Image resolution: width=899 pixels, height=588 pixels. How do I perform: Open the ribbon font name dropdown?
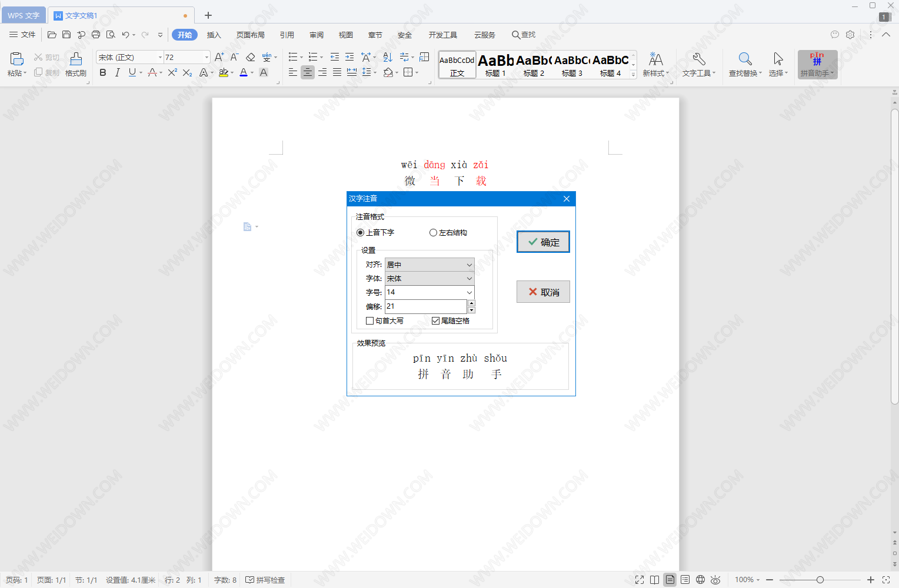pyautogui.click(x=160, y=57)
